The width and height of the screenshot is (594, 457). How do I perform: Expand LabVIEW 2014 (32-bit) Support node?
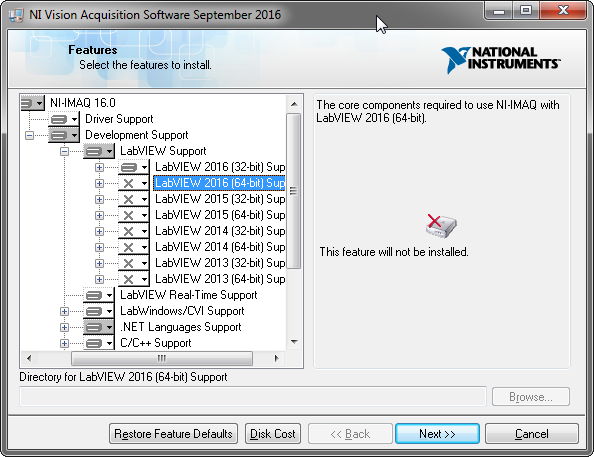pos(99,231)
